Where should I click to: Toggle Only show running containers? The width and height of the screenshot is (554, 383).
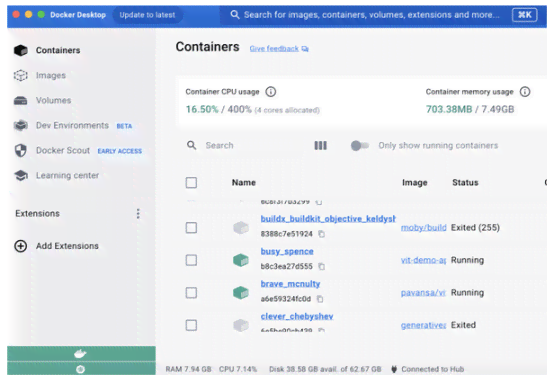(x=360, y=146)
